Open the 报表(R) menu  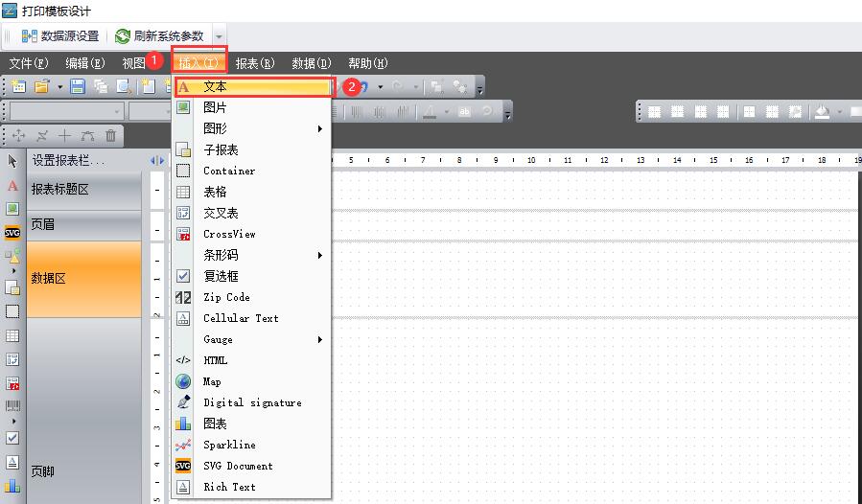pyautogui.click(x=254, y=63)
